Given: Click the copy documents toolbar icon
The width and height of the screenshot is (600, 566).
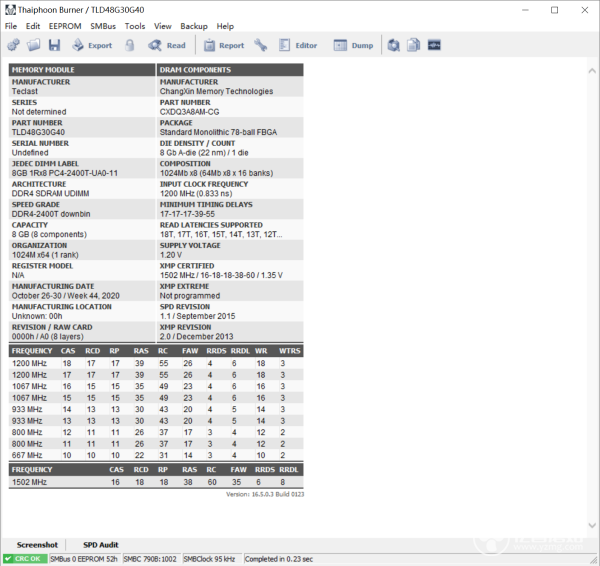Looking at the screenshot, I should [413, 45].
